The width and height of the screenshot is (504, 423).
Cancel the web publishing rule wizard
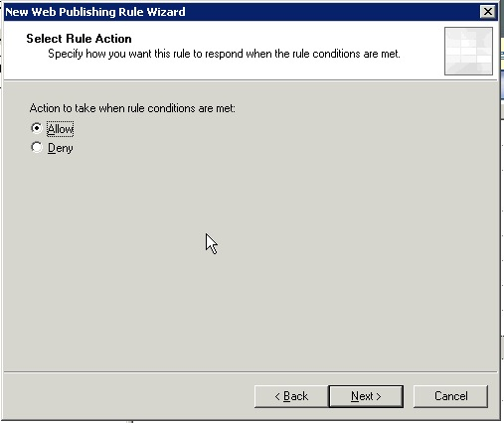point(450,396)
